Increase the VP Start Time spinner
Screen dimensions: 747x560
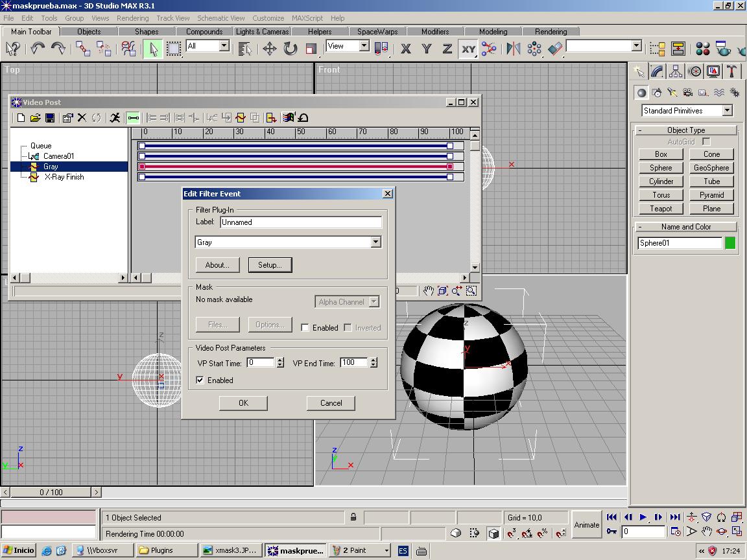[x=280, y=360]
